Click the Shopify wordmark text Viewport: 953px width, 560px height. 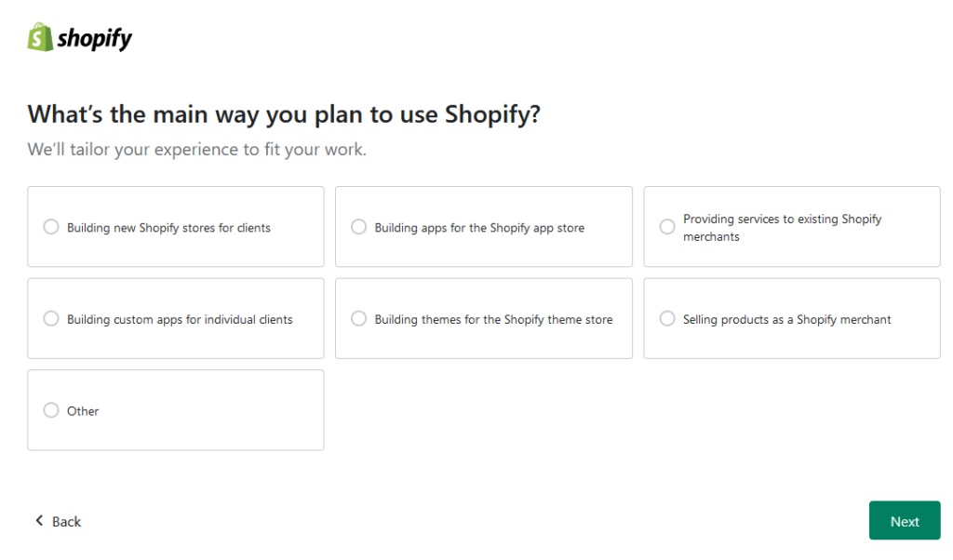(x=95, y=39)
